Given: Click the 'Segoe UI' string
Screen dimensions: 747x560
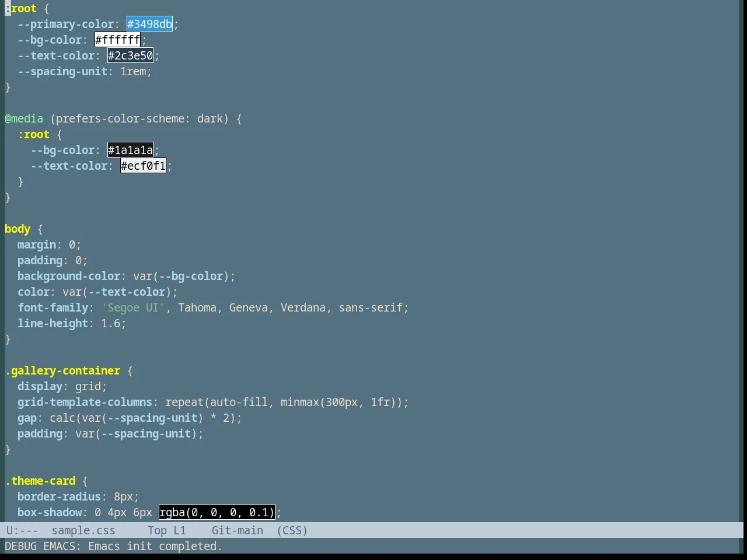Looking at the screenshot, I should pos(133,307).
